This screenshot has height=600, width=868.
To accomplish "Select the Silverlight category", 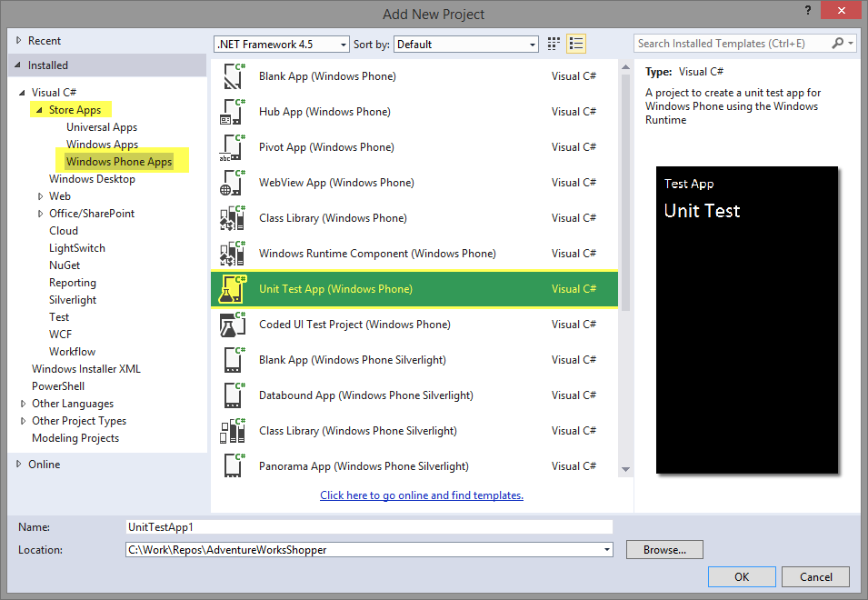I will [x=73, y=299].
